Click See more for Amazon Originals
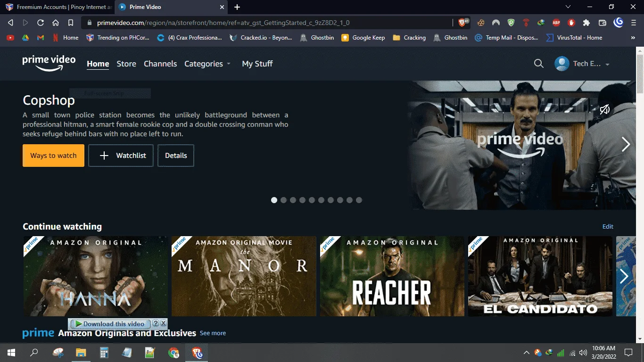The height and width of the screenshot is (362, 644). (x=213, y=333)
